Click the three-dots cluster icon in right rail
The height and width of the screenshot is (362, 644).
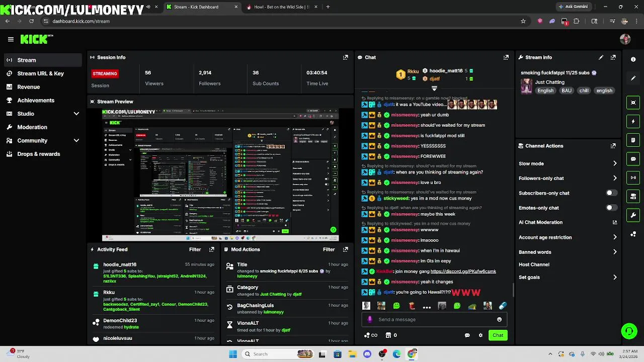click(633, 234)
